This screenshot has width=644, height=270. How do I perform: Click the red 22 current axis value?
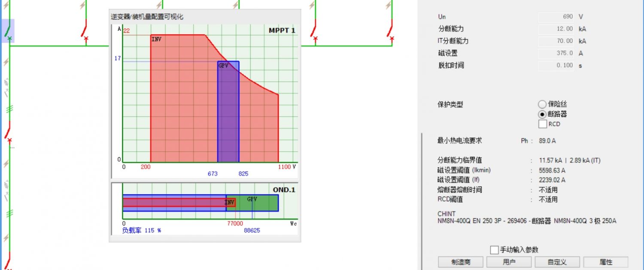(127, 30)
